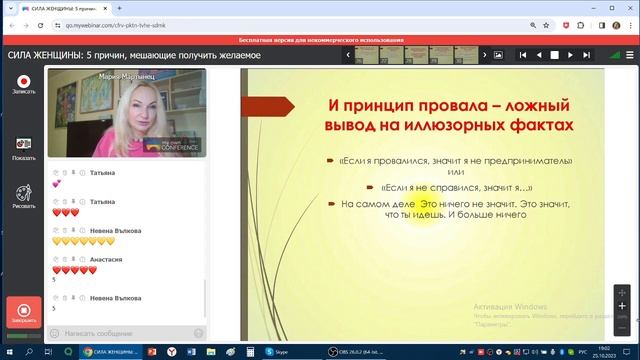Screen dimensions: 640x360
Task: Open the Chrome profile avatar
Action: 616,25
